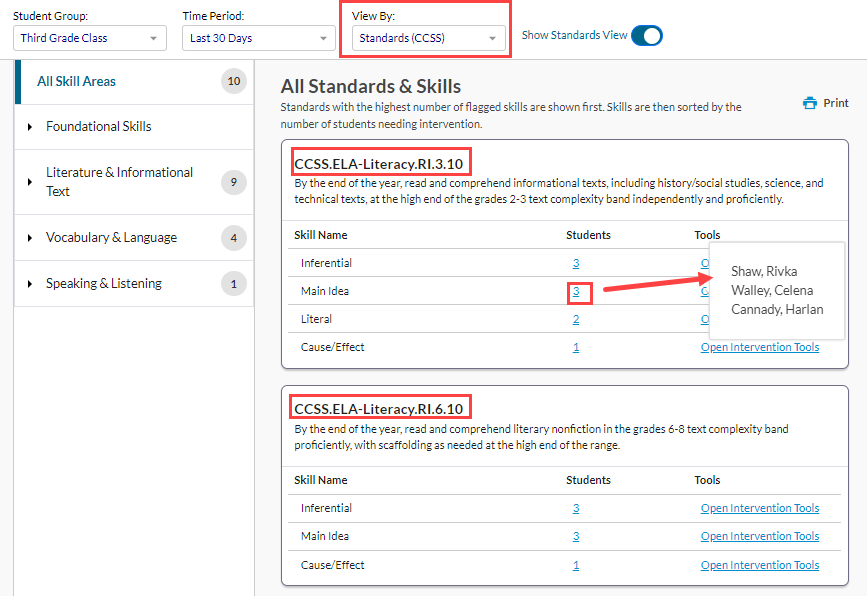This screenshot has width=867, height=596.
Task: Click the Print text link
Action: (835, 103)
